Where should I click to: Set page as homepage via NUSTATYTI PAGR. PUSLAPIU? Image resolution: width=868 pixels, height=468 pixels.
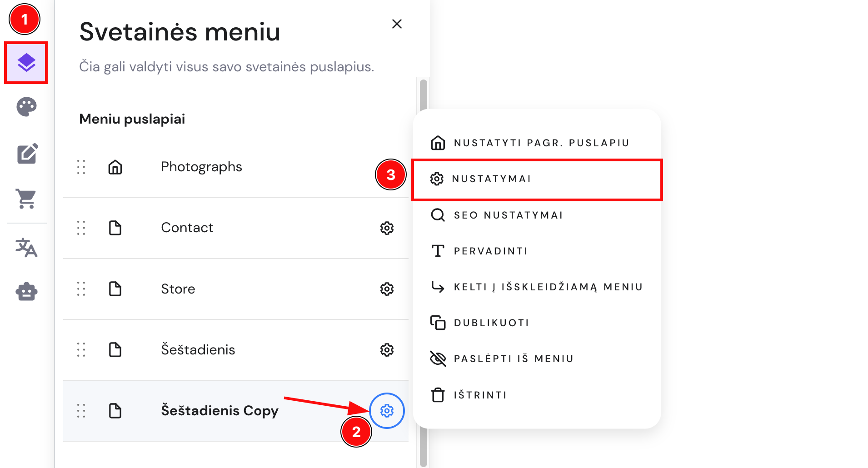[541, 142]
